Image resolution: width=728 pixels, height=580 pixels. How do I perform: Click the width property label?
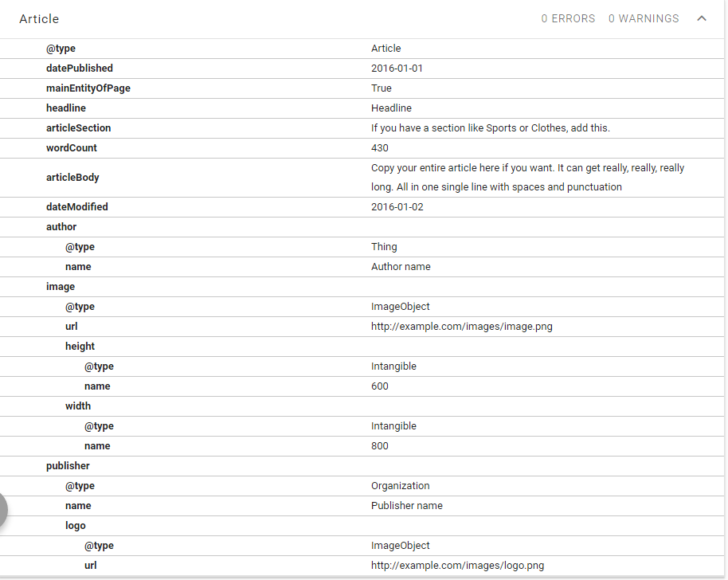pyautogui.click(x=78, y=406)
